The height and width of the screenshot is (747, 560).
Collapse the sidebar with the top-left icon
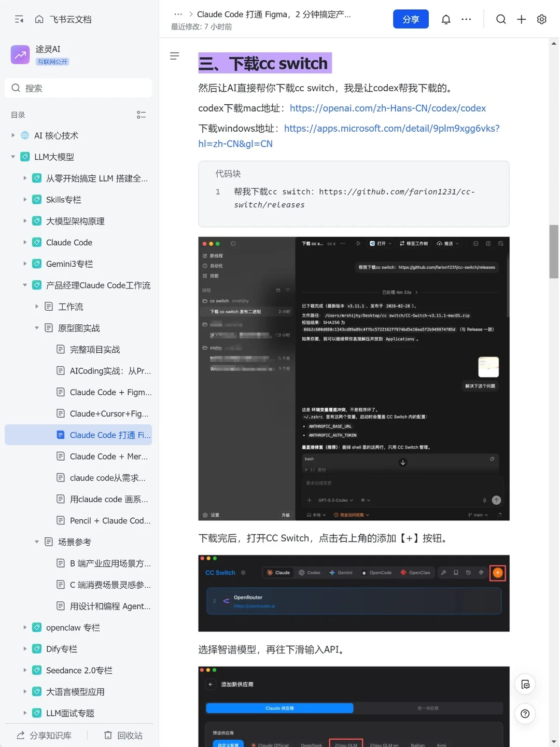tap(19, 19)
